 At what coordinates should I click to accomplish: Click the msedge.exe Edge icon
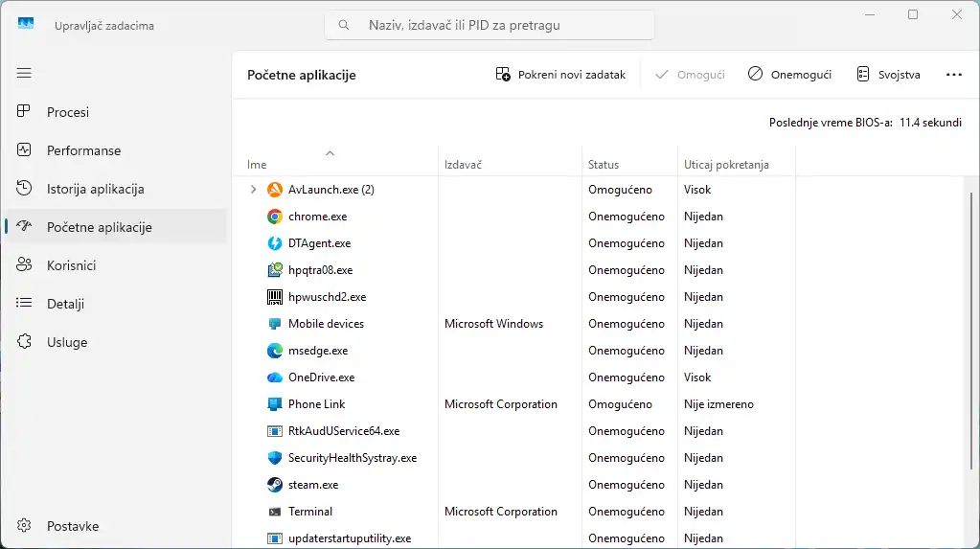(274, 351)
